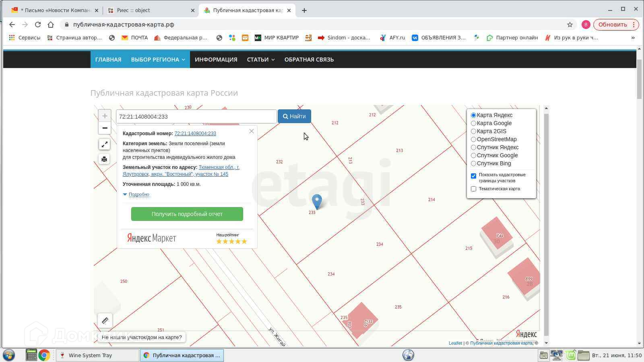Open the ОБРАТНАЯ СВЯЗЬ page
Screen dimensions: 644x362
tap(309, 60)
